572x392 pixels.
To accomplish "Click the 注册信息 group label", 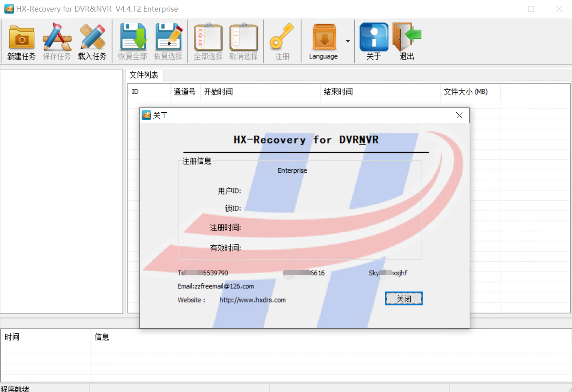I will pyautogui.click(x=197, y=161).
